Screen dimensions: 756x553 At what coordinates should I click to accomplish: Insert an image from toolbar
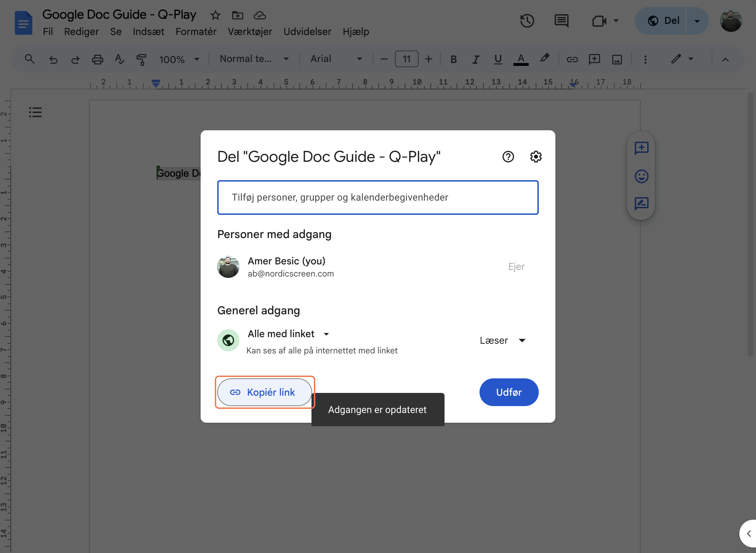617,60
